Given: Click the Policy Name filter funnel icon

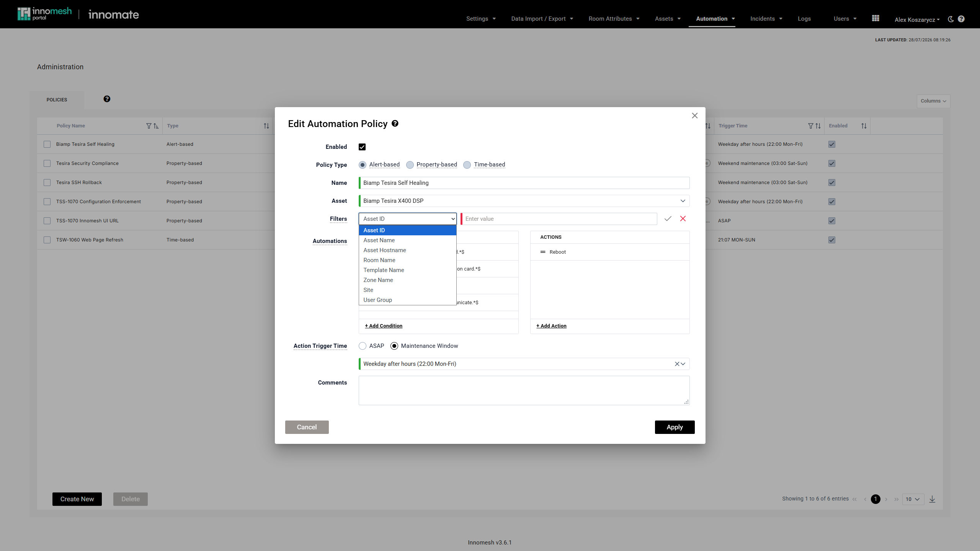Looking at the screenshot, I should (x=149, y=126).
